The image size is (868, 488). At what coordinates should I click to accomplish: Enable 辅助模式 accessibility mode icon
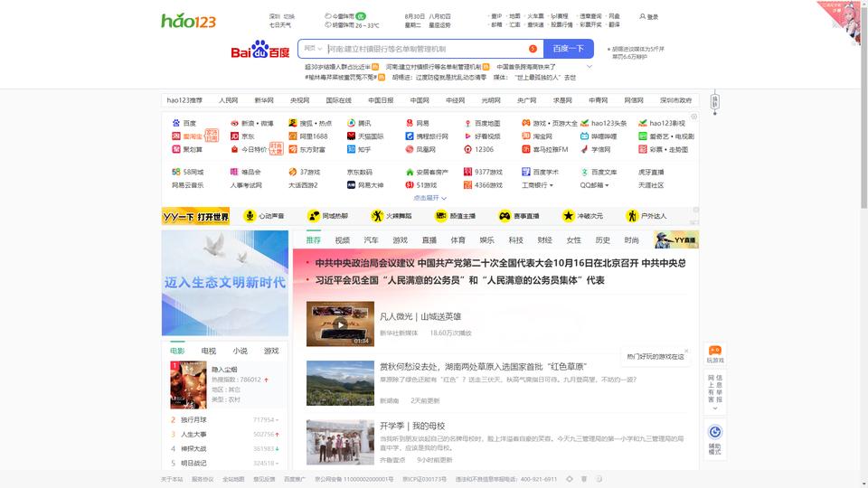[715, 432]
